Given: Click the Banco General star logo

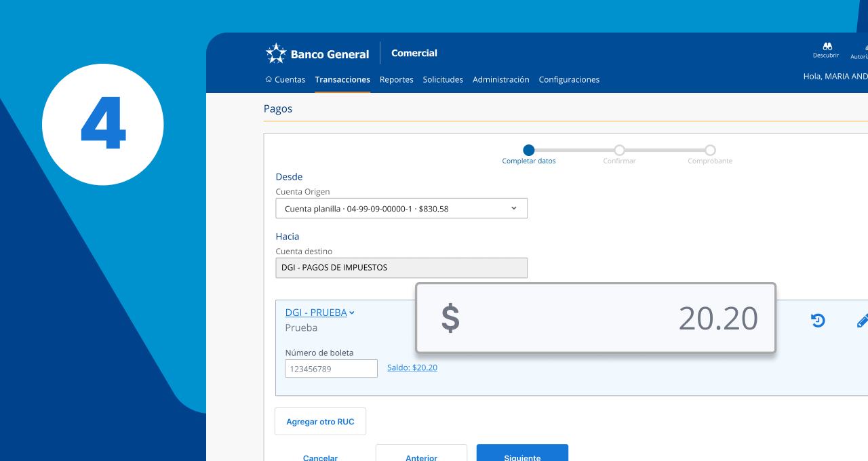Looking at the screenshot, I should (x=276, y=54).
